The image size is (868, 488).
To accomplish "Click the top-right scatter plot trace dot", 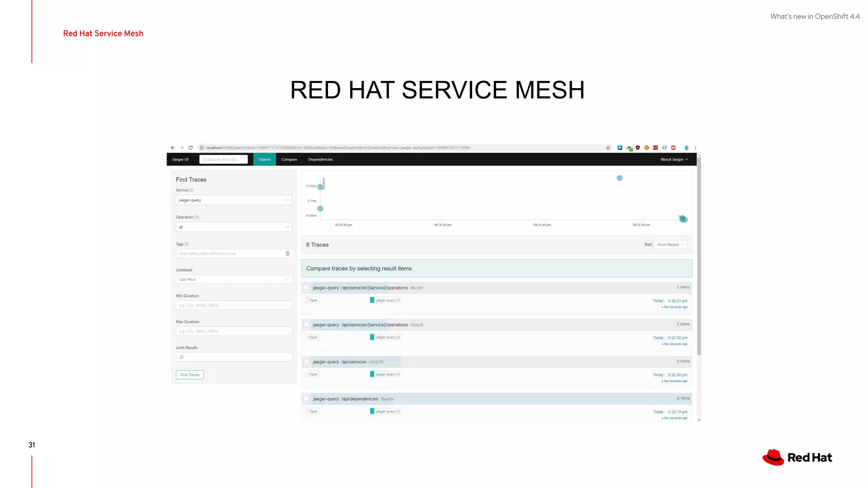I will 620,178.
